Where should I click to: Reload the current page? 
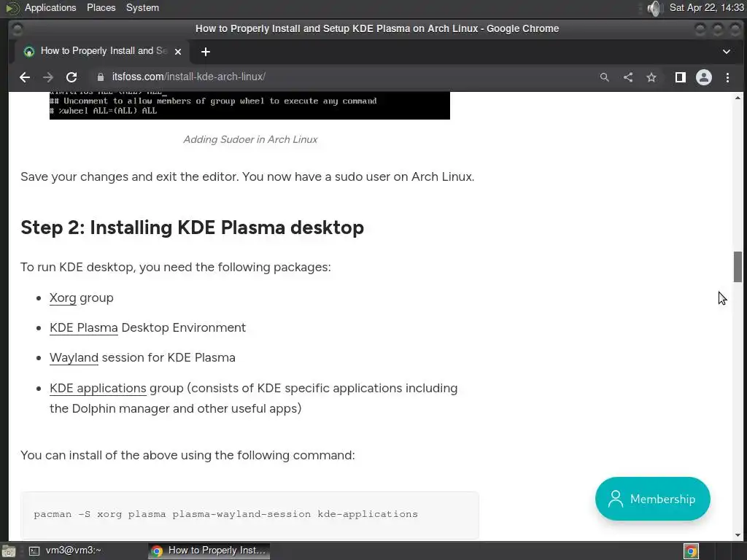71,77
